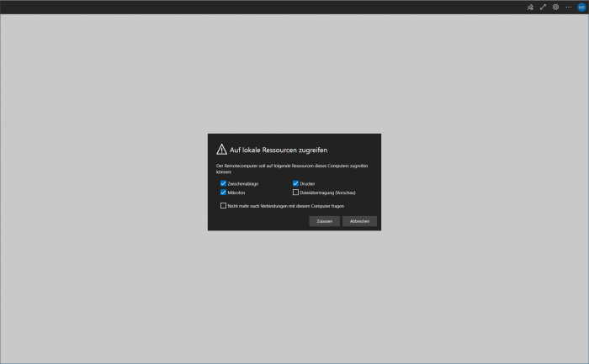Uncheck the Zwischenablage checkbox
This screenshot has width=589, height=364.
click(224, 183)
